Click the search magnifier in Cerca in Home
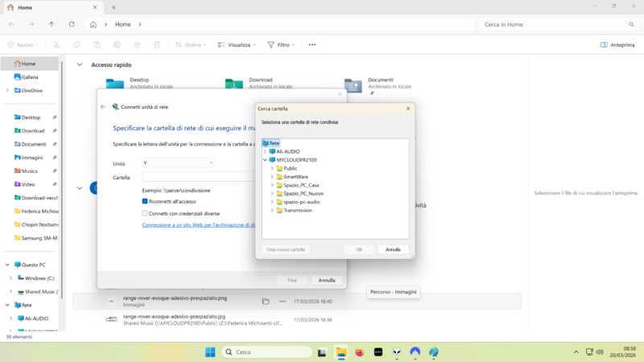The height and width of the screenshot is (362, 644). click(631, 25)
